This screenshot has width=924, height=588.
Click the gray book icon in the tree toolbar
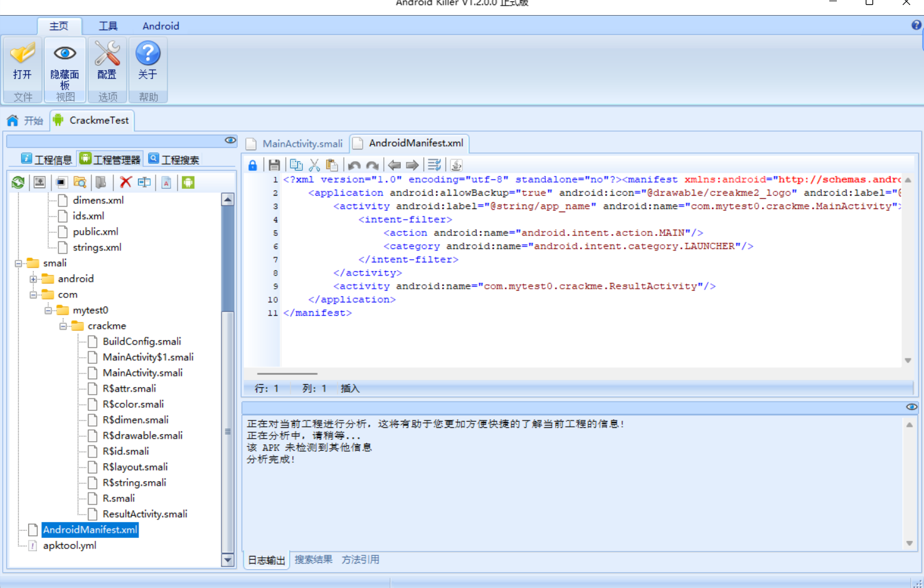coord(101,182)
